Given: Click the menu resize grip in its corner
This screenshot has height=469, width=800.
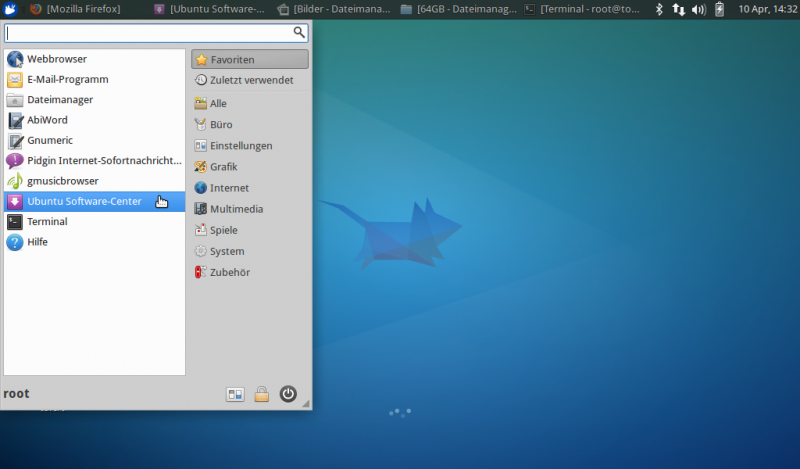Looking at the screenshot, I should click(306, 404).
